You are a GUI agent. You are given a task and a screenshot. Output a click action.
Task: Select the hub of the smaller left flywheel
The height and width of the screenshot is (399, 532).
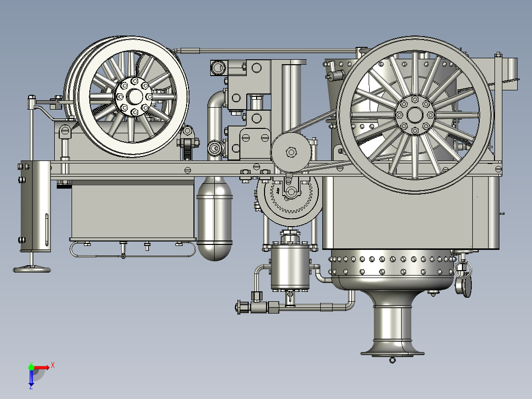[134, 97]
